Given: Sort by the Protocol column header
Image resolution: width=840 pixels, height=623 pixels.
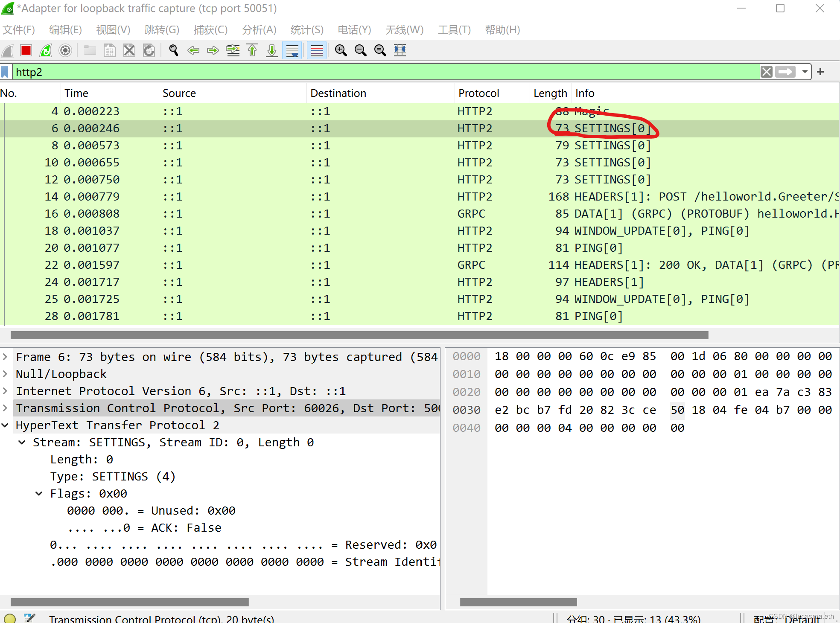Looking at the screenshot, I should pos(493,93).
